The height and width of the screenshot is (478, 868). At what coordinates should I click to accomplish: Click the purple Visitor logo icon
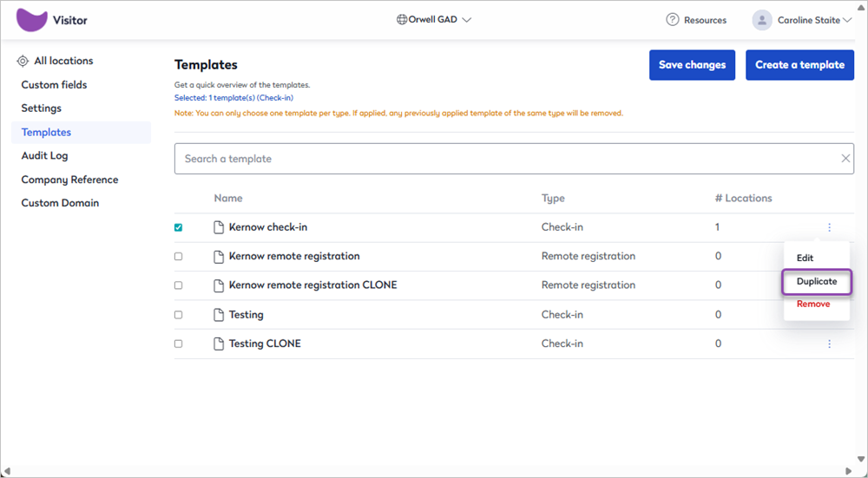tap(31, 21)
